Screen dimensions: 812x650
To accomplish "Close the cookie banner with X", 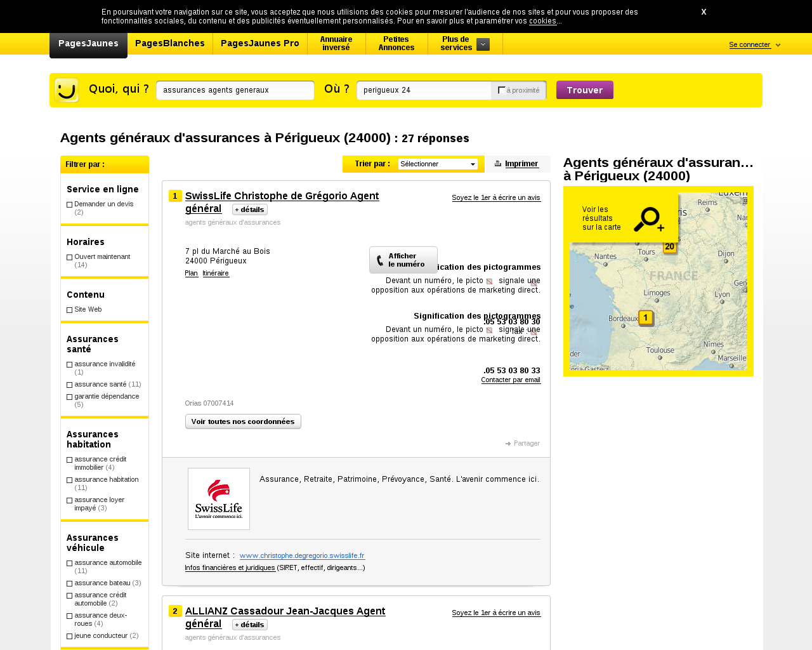I will (704, 12).
